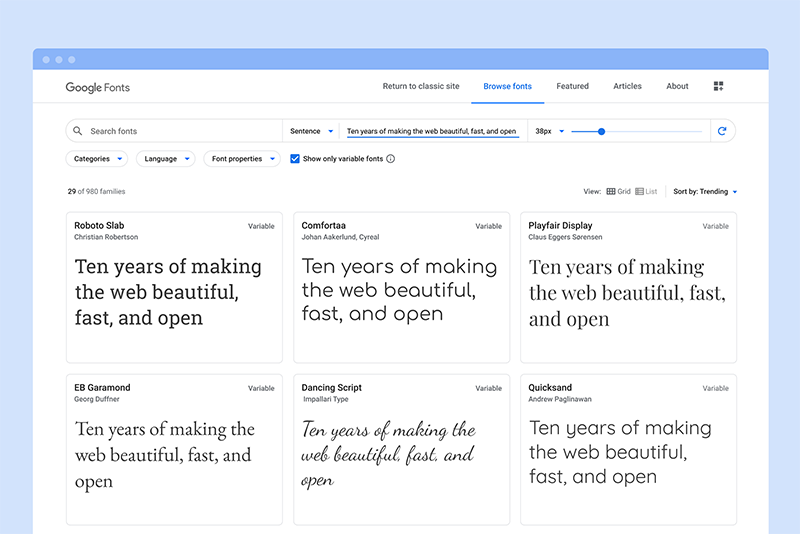The width and height of the screenshot is (800, 534).
Task: Click the preview sentence text field
Action: pos(432,131)
